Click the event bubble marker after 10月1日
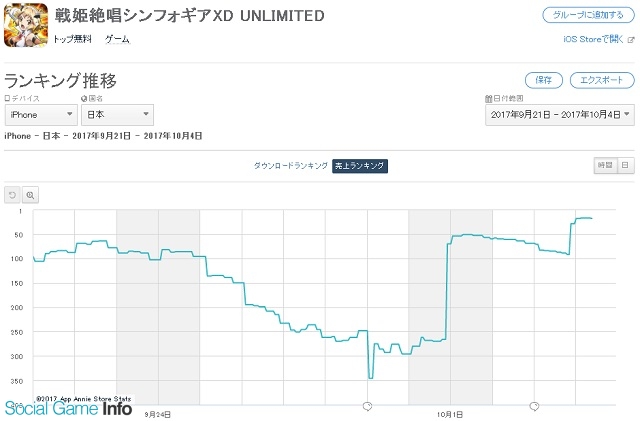The width and height of the screenshot is (640, 421). point(534,406)
